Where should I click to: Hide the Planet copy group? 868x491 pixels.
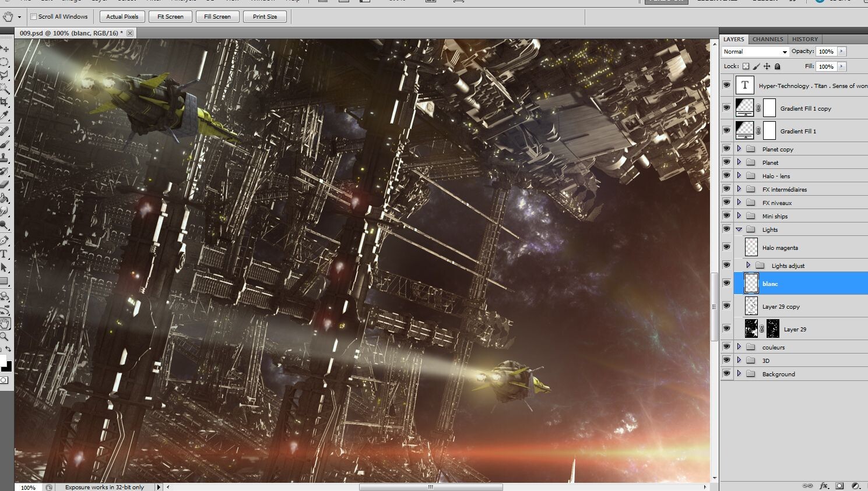(x=726, y=149)
